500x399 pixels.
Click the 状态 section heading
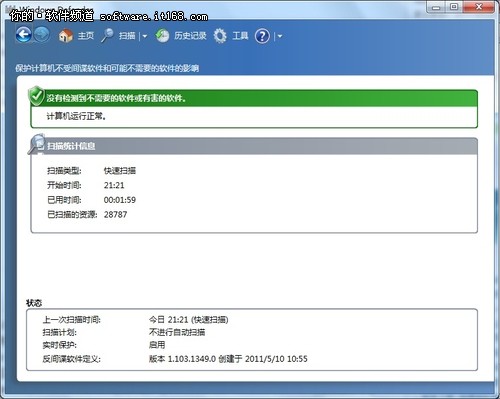click(34, 303)
